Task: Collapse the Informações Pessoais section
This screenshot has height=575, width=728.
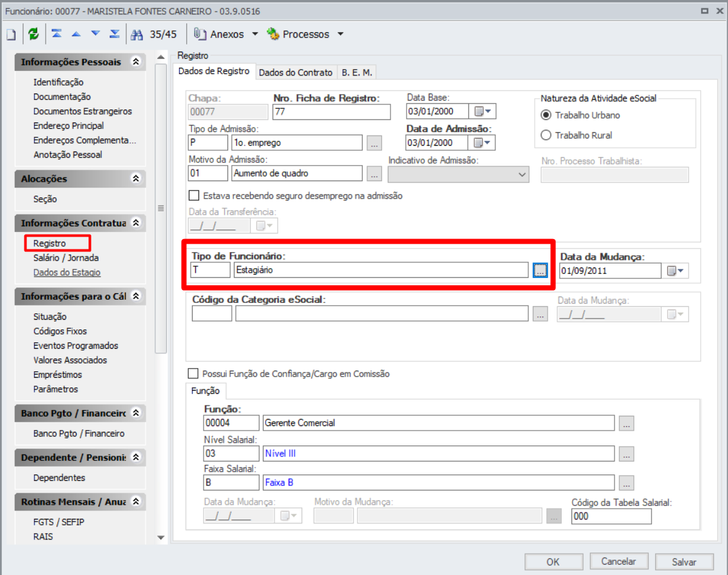Action: pos(135,62)
